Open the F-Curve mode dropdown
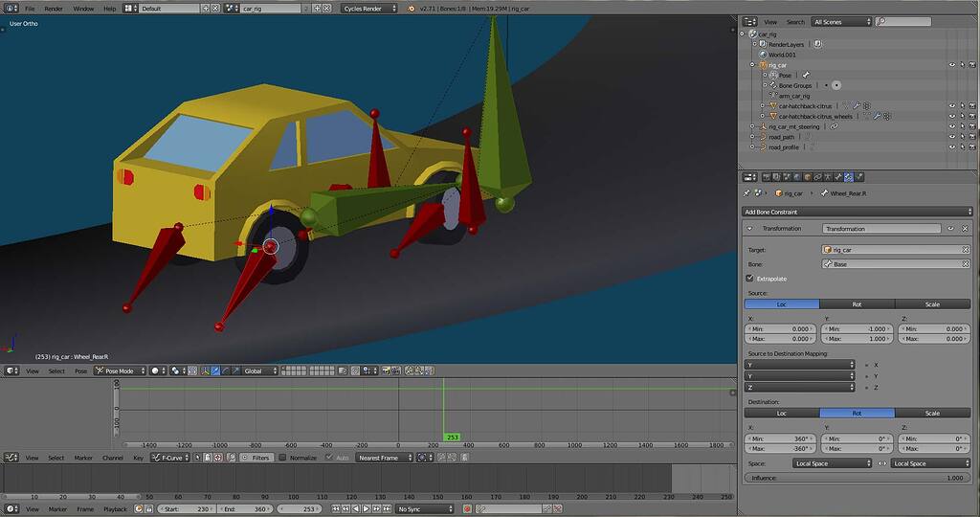 coord(169,458)
